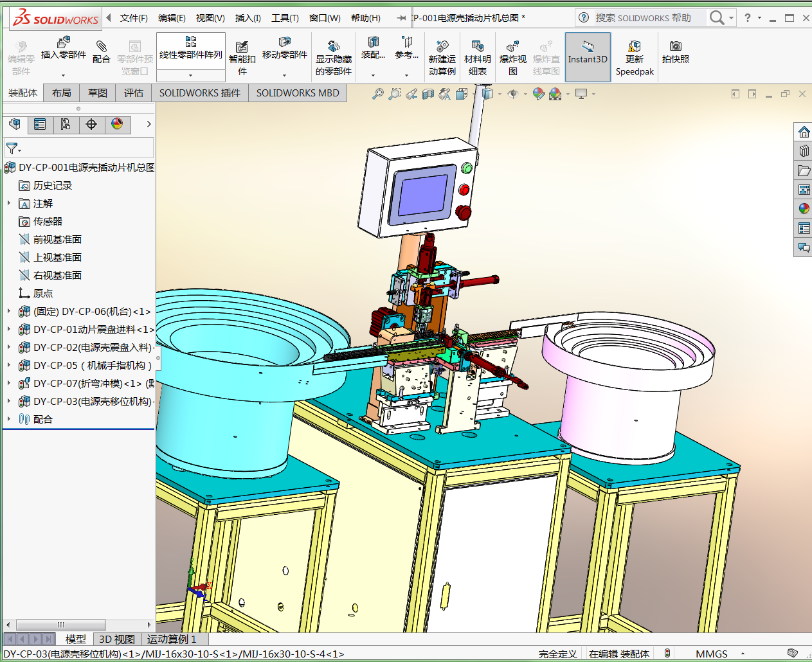Open the feature tree filter dropdown
This screenshot has width=812, height=662.
(x=14, y=148)
